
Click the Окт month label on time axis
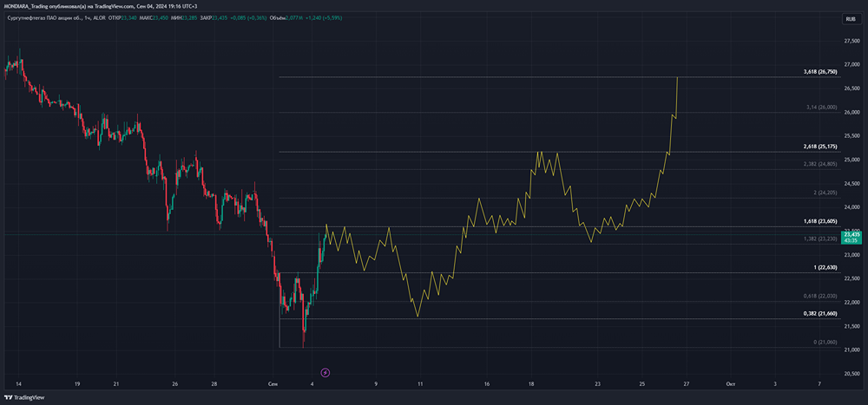(731, 384)
